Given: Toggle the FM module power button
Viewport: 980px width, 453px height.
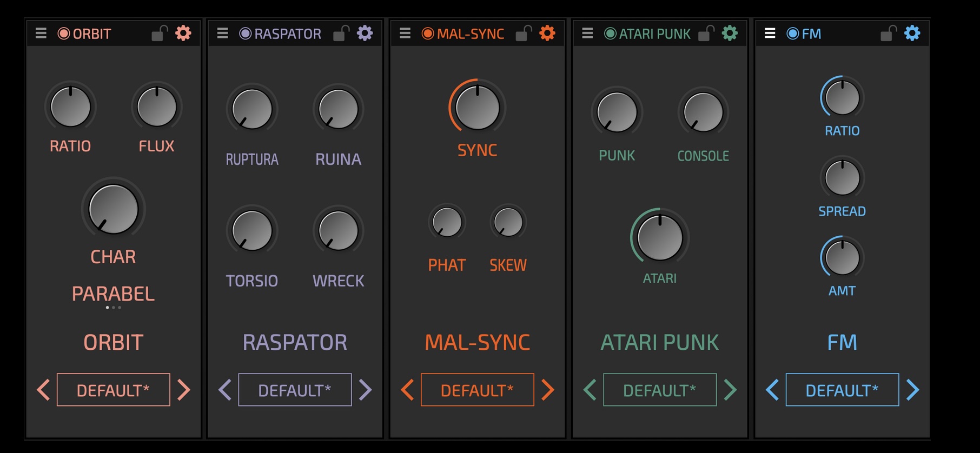Looking at the screenshot, I should tap(793, 34).
